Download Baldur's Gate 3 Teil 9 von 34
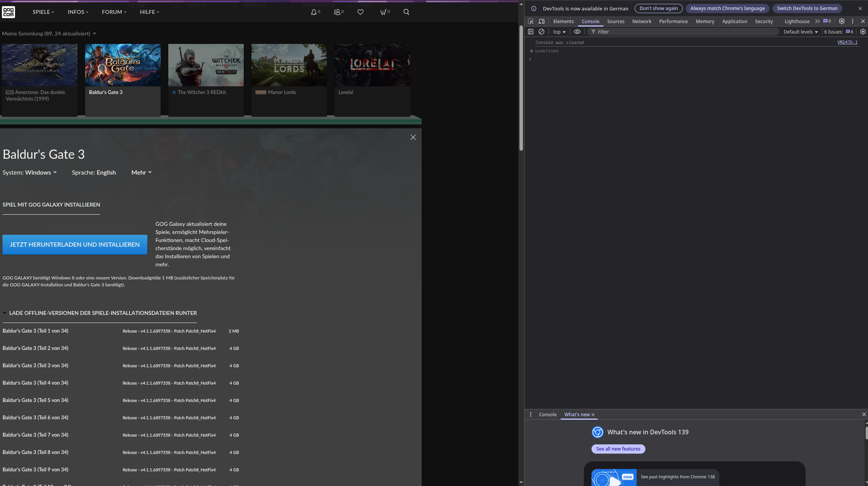 click(121, 470)
